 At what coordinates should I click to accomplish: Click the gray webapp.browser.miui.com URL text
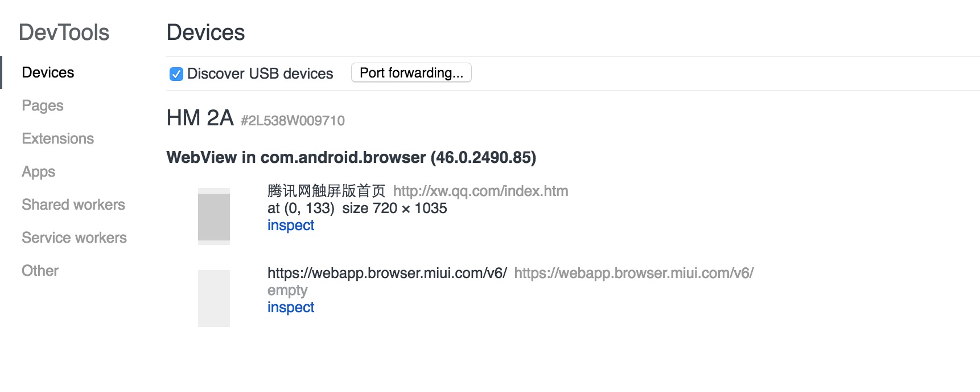point(633,273)
